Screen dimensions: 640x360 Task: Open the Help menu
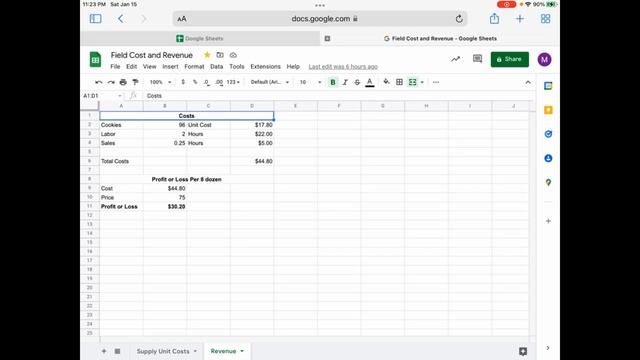[x=293, y=67]
